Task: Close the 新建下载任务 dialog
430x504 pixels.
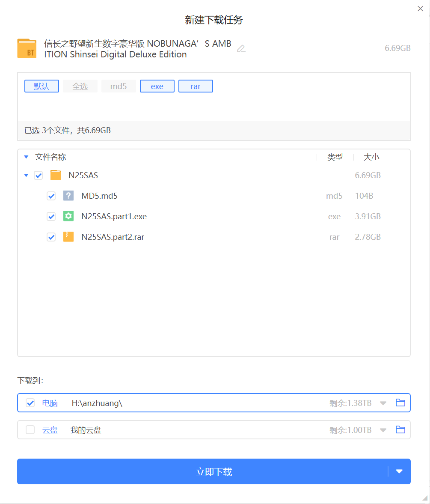Action: coord(420,9)
